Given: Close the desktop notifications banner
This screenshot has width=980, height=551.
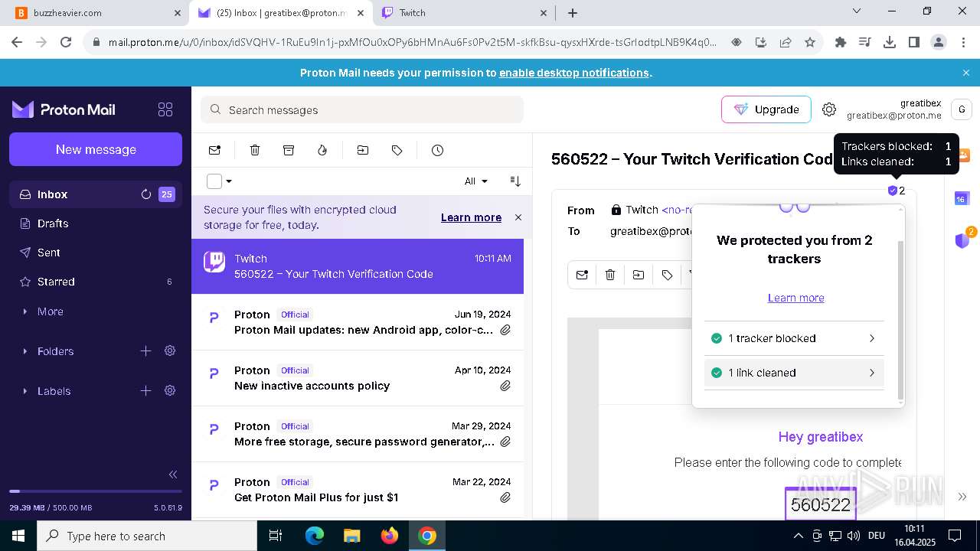Looking at the screenshot, I should coord(966,73).
